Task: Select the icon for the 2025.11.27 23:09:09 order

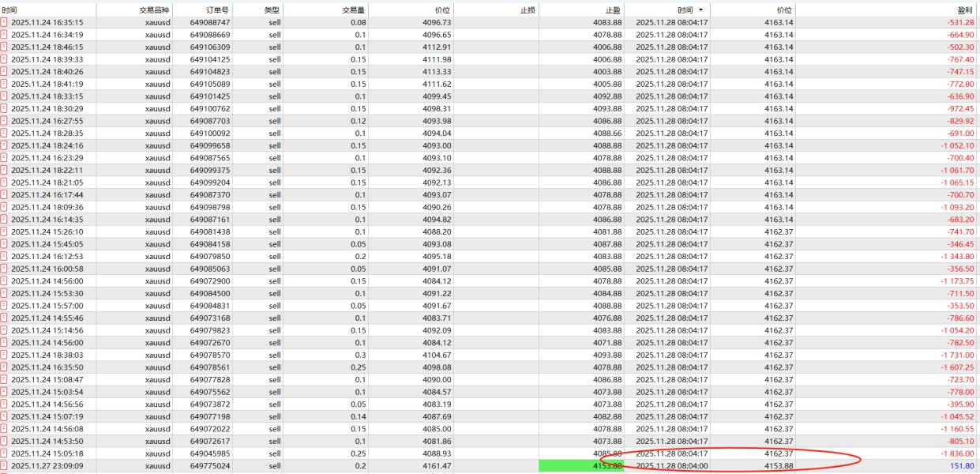Action: [x=4, y=466]
